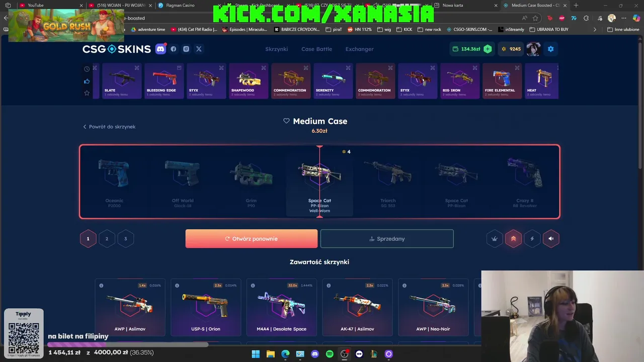This screenshot has width=644, height=362.
Task: Toggle the lightning fast-open hexagon
Action: tap(532, 239)
